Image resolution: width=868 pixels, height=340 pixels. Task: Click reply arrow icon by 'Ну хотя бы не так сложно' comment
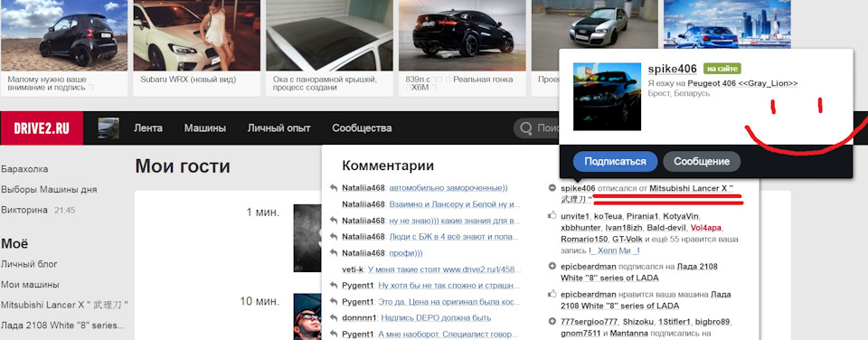click(x=334, y=286)
